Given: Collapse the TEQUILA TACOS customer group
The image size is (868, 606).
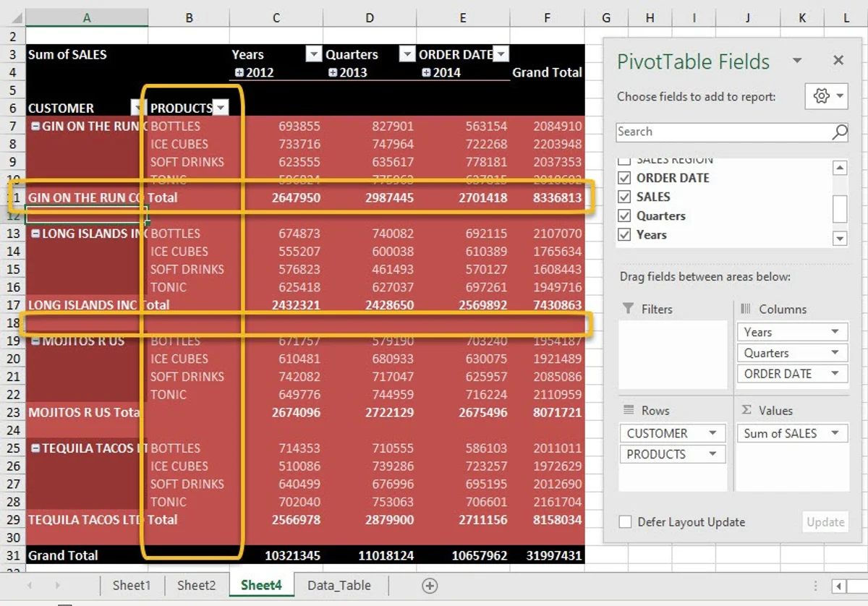Looking at the screenshot, I should [35, 448].
